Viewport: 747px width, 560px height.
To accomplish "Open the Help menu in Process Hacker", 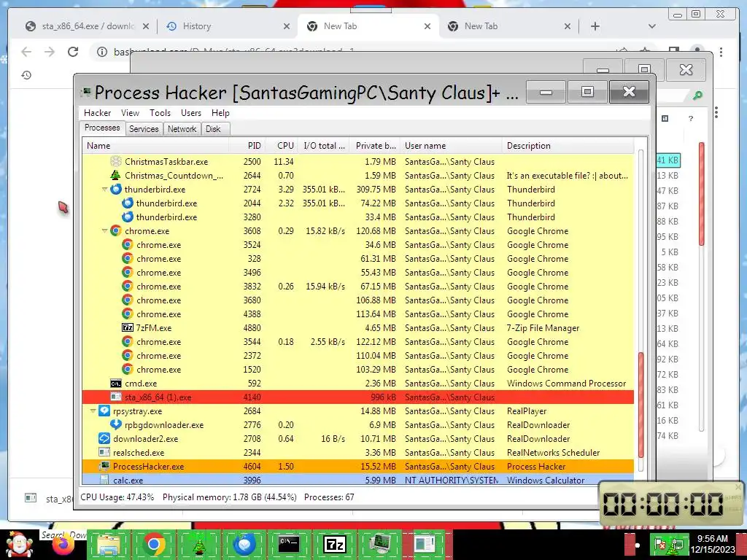I will pyautogui.click(x=220, y=113).
